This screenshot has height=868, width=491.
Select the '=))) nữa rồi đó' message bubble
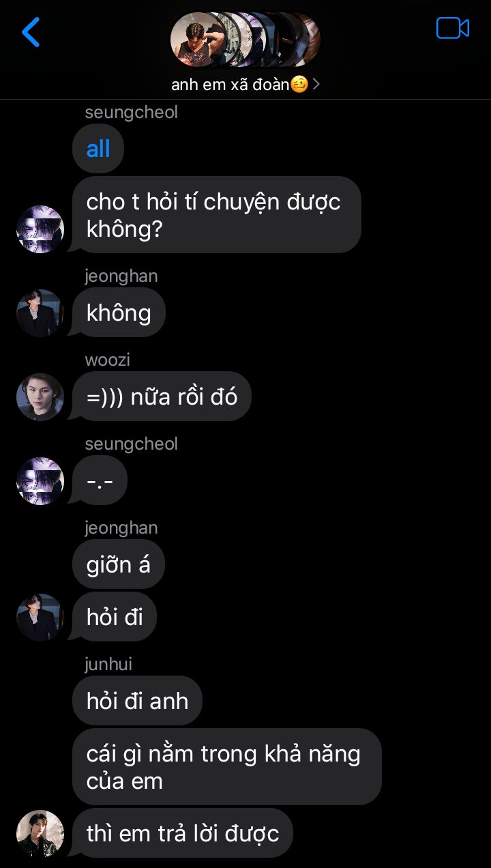click(162, 396)
